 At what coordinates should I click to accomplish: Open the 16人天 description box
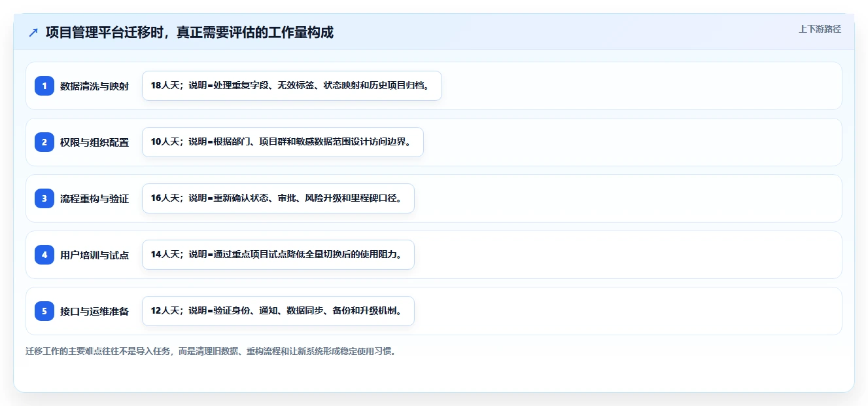click(278, 198)
